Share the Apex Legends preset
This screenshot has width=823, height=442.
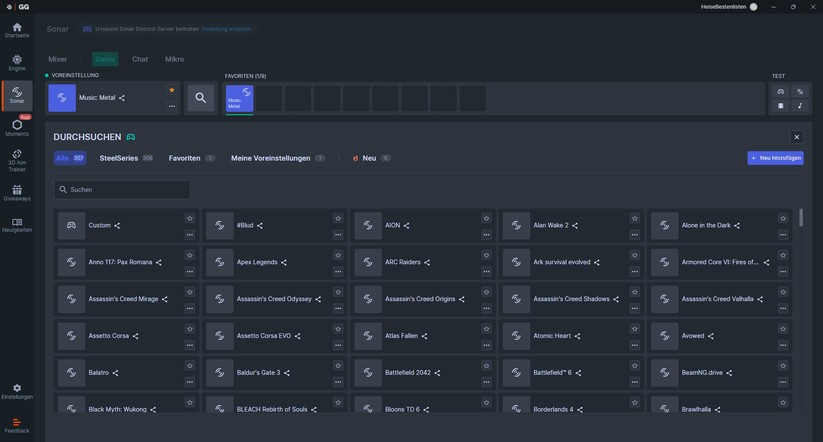(x=284, y=263)
